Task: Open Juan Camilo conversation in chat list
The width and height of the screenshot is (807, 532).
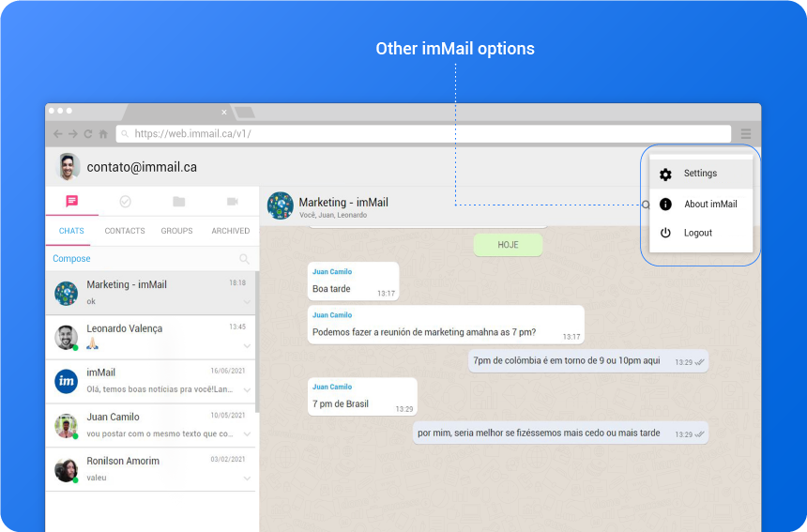Action: pyautogui.click(x=150, y=425)
